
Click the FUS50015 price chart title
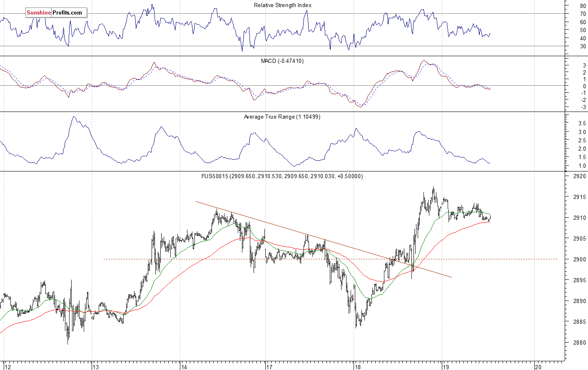pos(282,176)
